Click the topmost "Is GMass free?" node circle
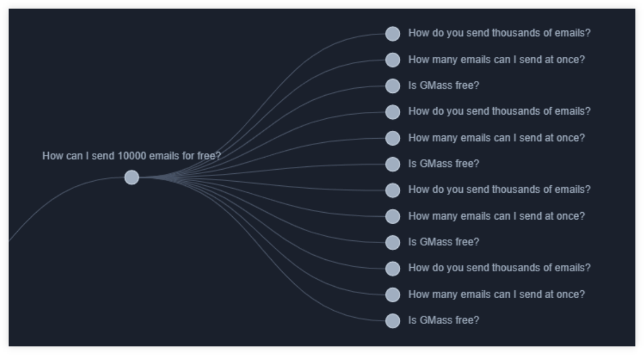644x355 pixels. pyautogui.click(x=393, y=86)
